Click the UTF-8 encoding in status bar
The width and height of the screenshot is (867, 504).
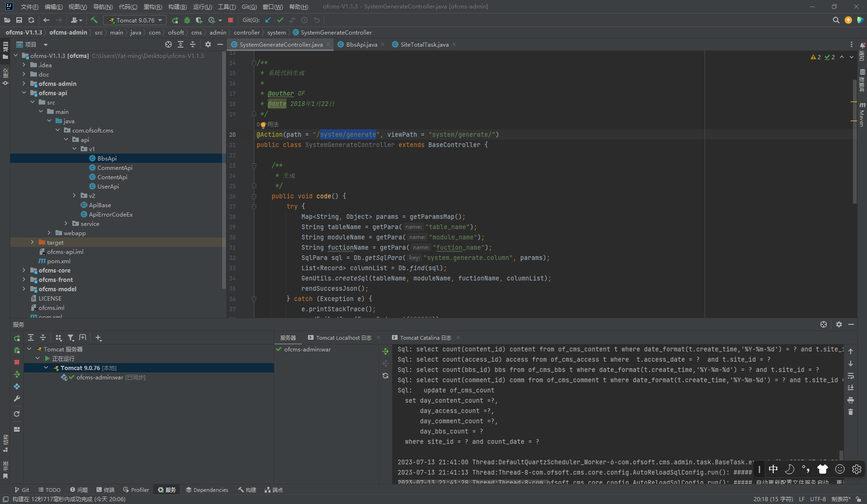(x=818, y=499)
